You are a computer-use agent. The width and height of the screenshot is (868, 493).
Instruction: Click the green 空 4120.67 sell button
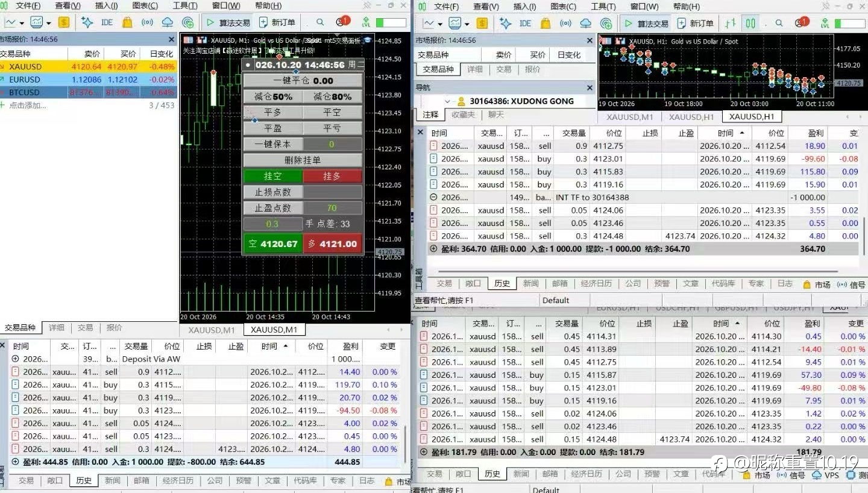273,243
